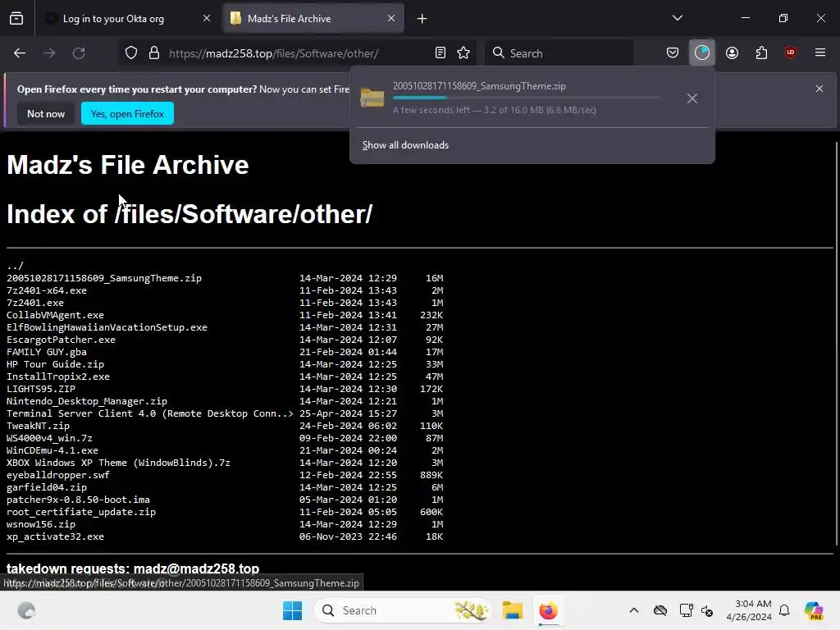The image size is (840, 630).
Task: Show hidden system tray icons
Action: click(x=634, y=610)
